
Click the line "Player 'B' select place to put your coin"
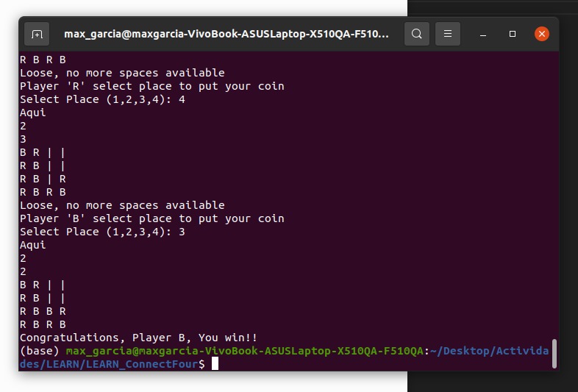[x=152, y=218]
